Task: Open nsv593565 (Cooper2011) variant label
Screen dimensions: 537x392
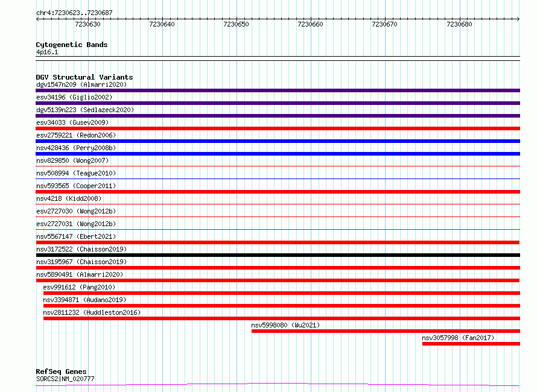Action: point(76,186)
